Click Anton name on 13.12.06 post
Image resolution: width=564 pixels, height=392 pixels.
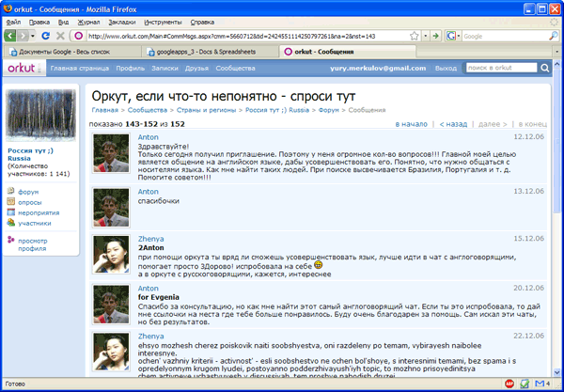coord(149,192)
